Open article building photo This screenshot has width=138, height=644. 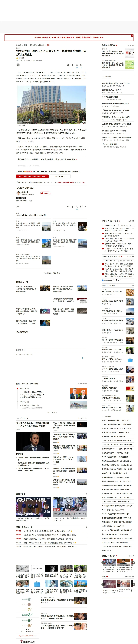(52, 105)
